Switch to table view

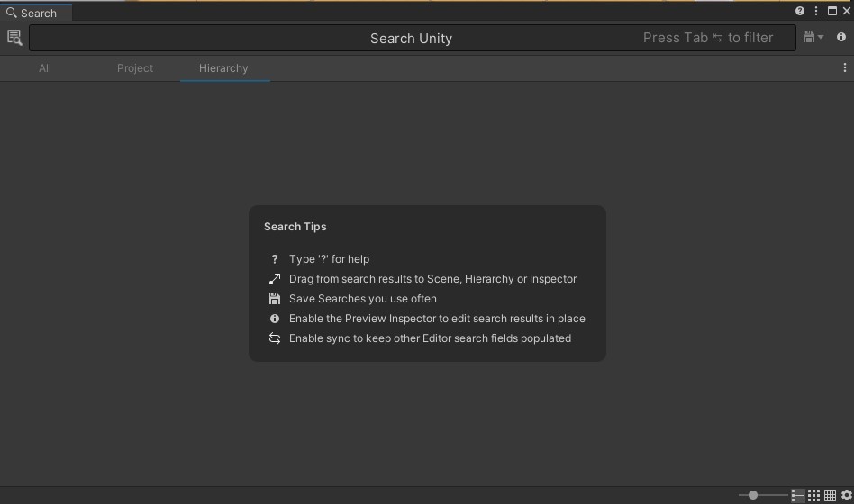point(830,495)
